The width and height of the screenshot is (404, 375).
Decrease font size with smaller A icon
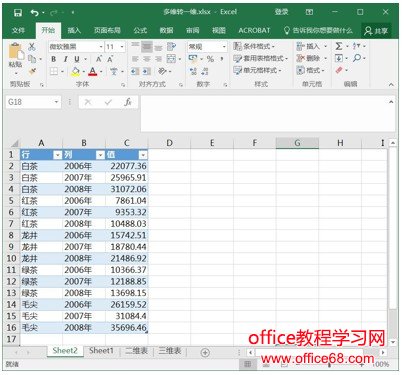tap(110, 59)
